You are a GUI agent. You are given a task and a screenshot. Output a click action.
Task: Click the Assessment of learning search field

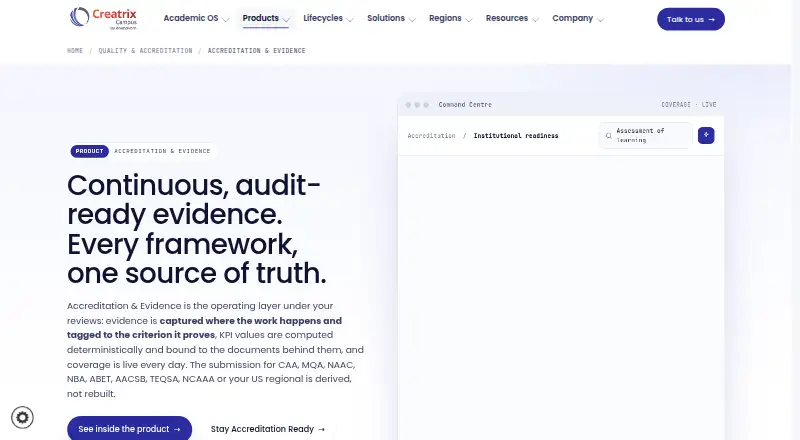[x=646, y=135]
